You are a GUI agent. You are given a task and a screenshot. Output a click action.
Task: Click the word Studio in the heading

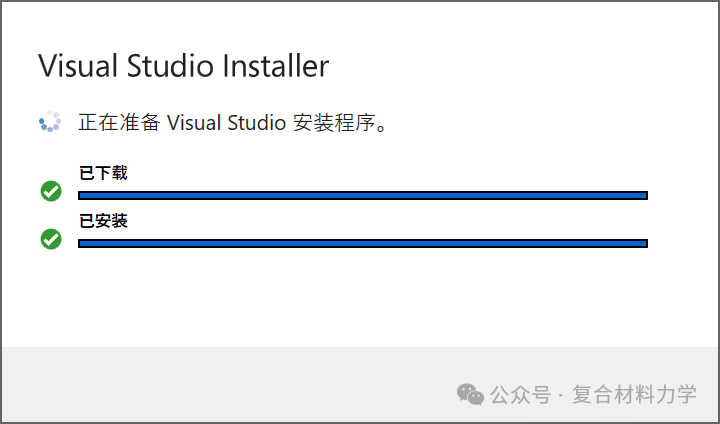[170, 66]
